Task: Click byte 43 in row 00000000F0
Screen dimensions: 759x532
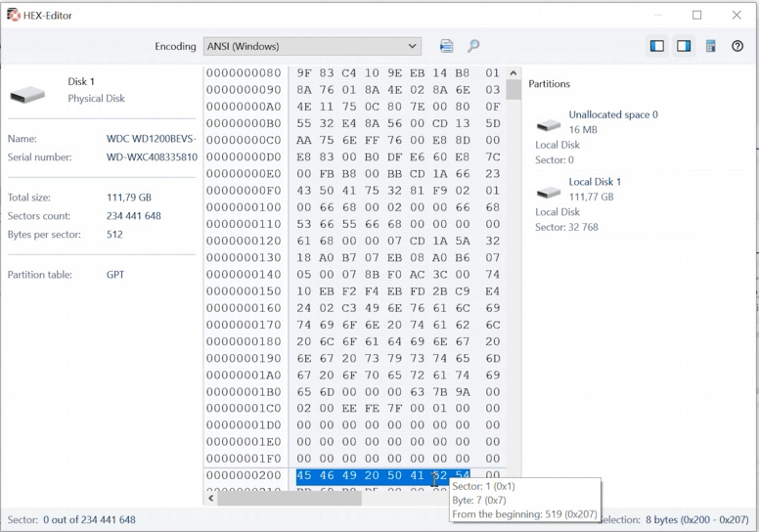Action: [x=304, y=191]
